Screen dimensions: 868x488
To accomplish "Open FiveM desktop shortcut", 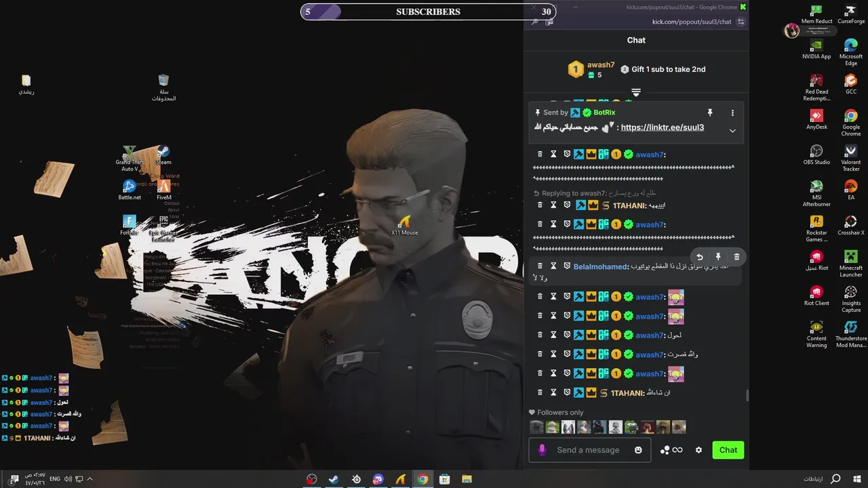I will coord(163,190).
